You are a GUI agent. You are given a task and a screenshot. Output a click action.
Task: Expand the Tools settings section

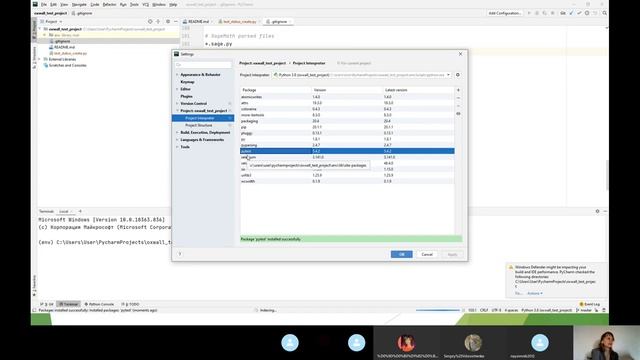[177, 147]
